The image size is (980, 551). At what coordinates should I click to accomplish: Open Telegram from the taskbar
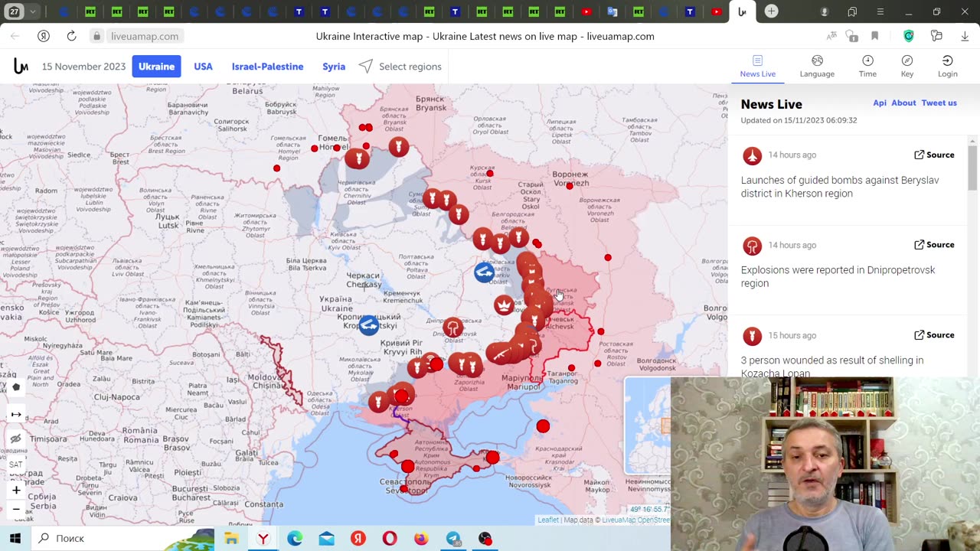[x=453, y=539]
